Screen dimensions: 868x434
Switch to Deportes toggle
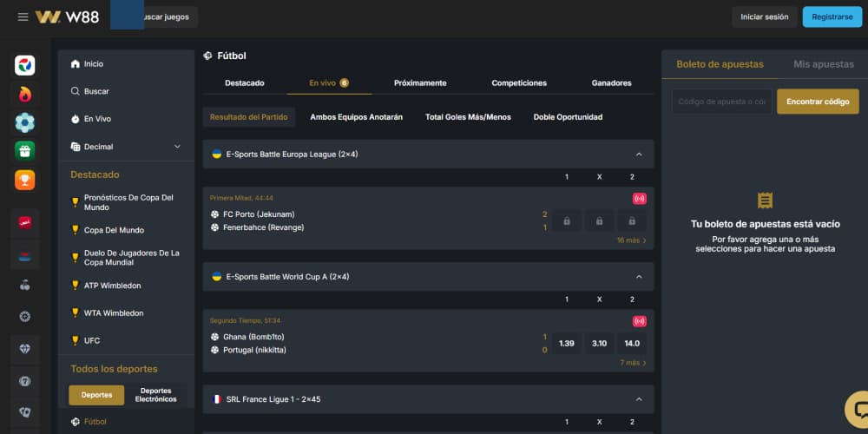(x=97, y=395)
